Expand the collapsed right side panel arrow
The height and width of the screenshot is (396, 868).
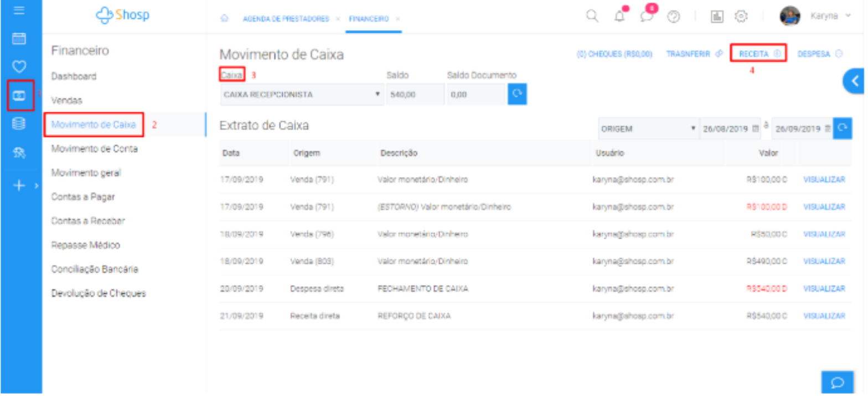coord(855,81)
